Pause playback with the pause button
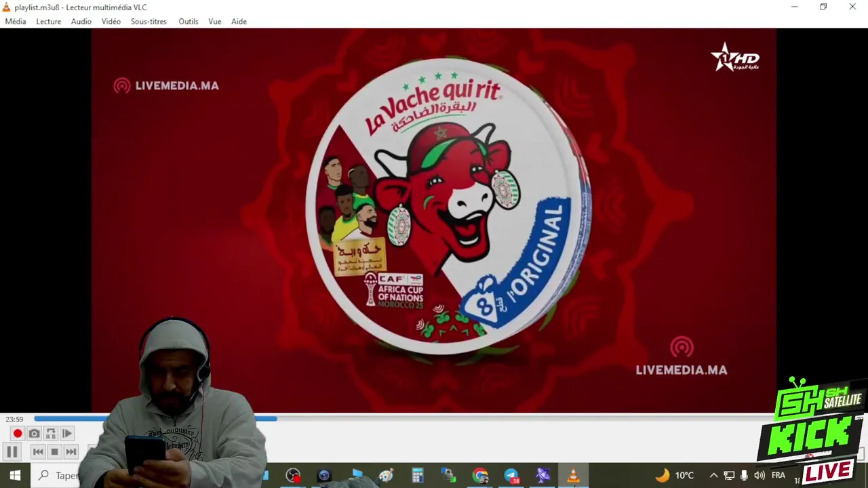 tap(12, 452)
